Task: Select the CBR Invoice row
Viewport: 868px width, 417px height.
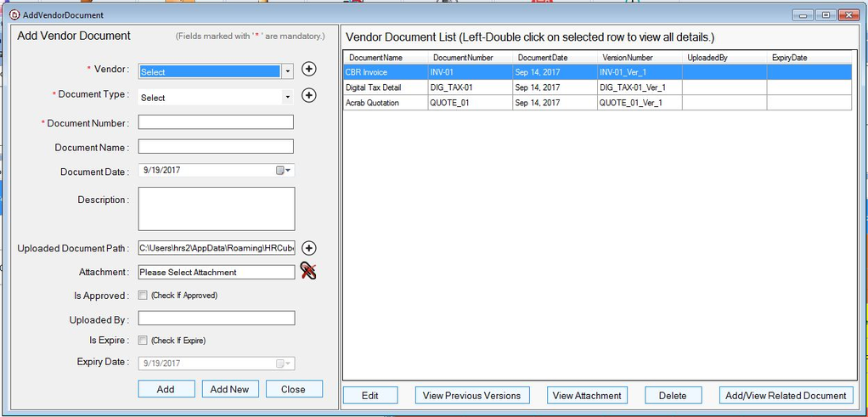Action: click(x=598, y=72)
